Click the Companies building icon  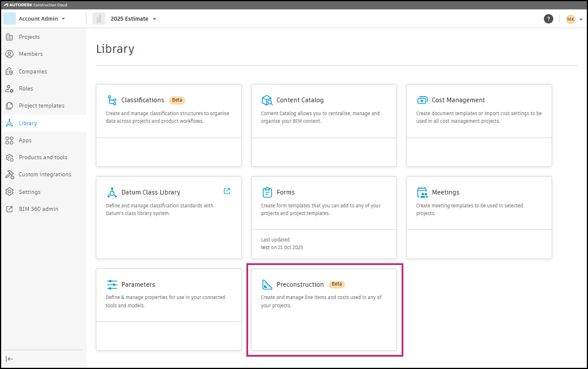pos(9,71)
